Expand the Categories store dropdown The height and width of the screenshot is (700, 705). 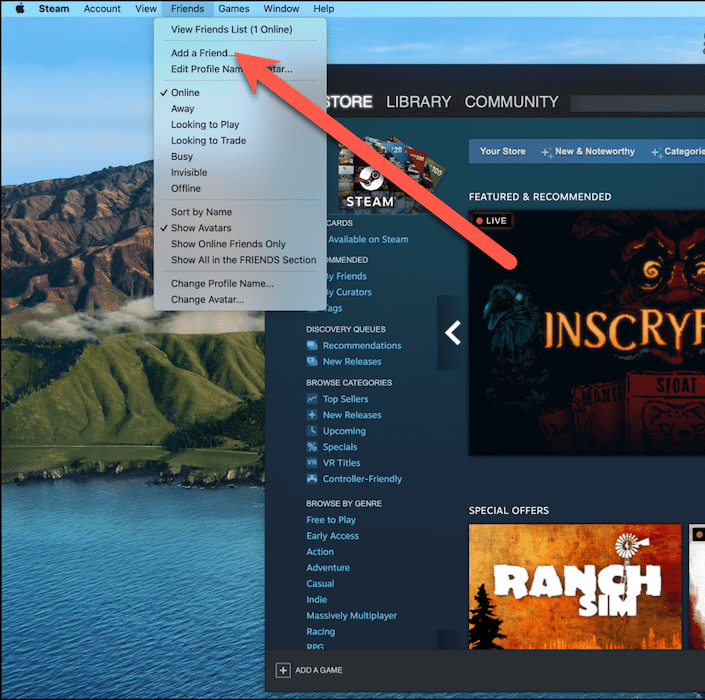coord(678,152)
